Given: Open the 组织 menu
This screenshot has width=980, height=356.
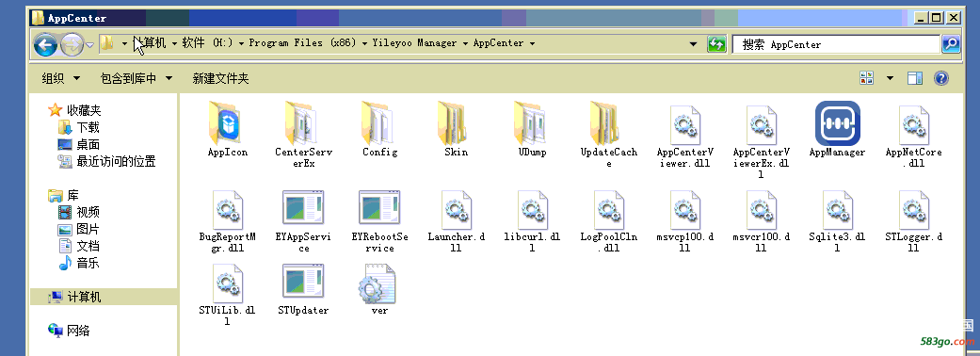Looking at the screenshot, I should tap(61, 79).
